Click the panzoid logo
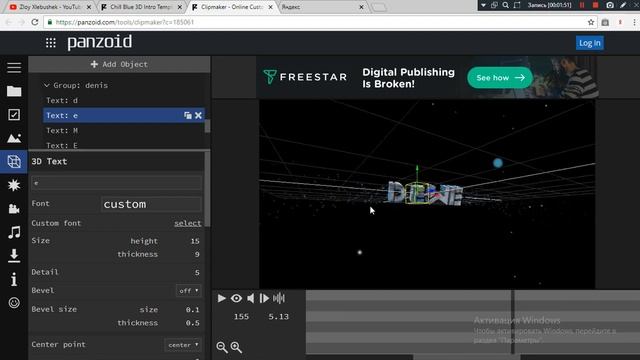Screen dimensions: 640x360 (100, 42)
